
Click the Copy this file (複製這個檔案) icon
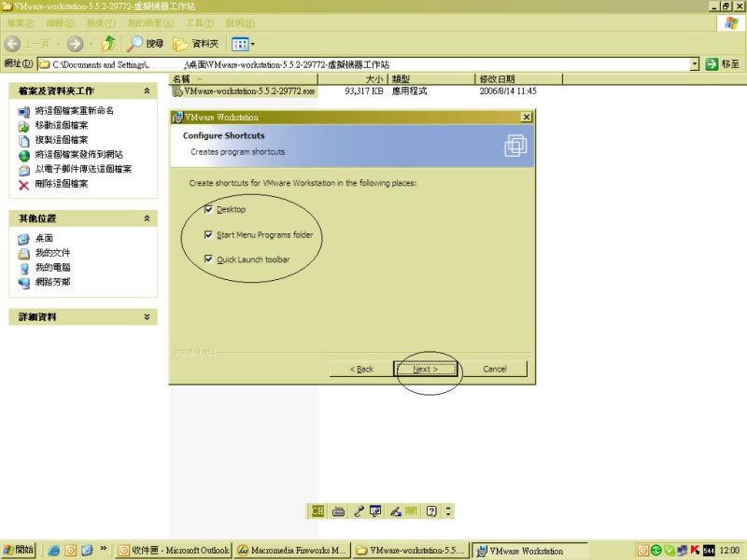pyautogui.click(x=24, y=141)
